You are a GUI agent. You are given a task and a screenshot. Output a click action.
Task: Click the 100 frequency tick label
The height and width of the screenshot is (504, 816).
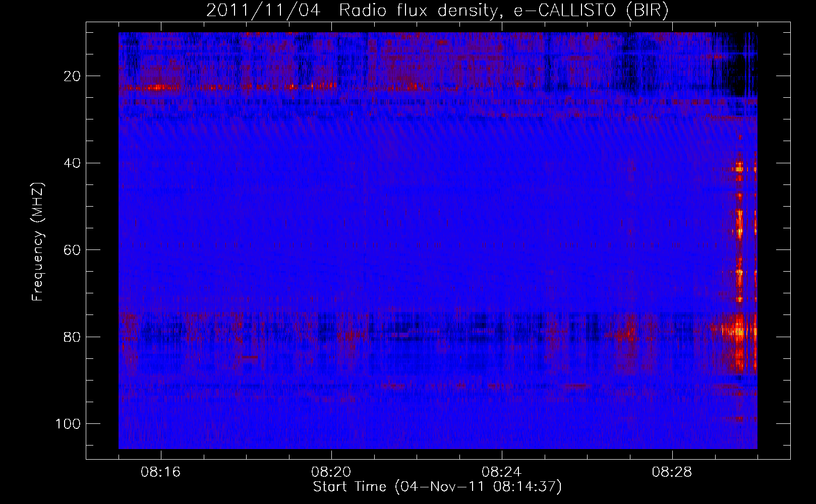(x=68, y=423)
